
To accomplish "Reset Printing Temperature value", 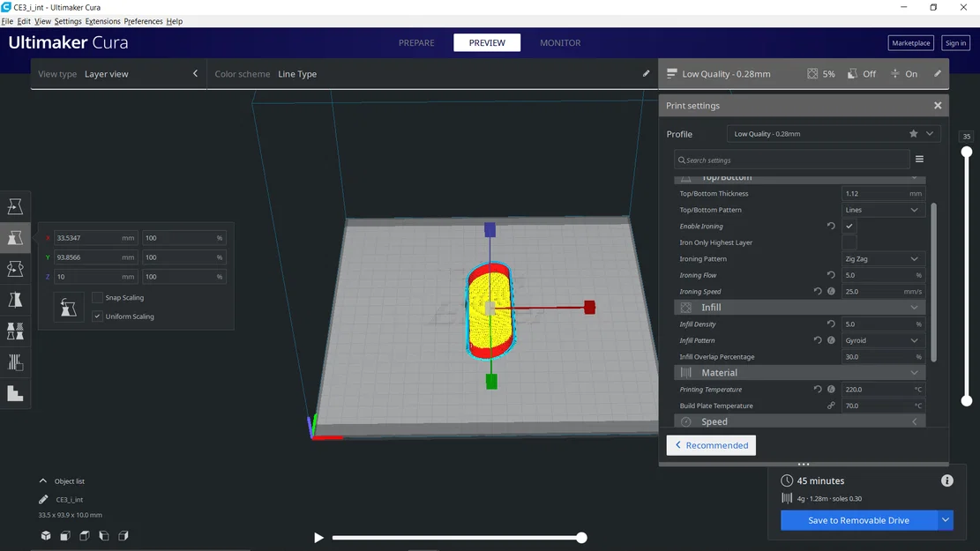I will click(818, 389).
